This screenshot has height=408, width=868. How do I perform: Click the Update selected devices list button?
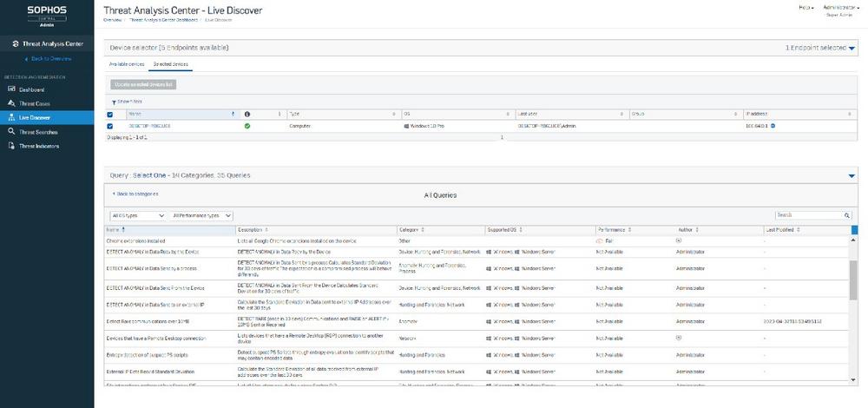(x=143, y=85)
